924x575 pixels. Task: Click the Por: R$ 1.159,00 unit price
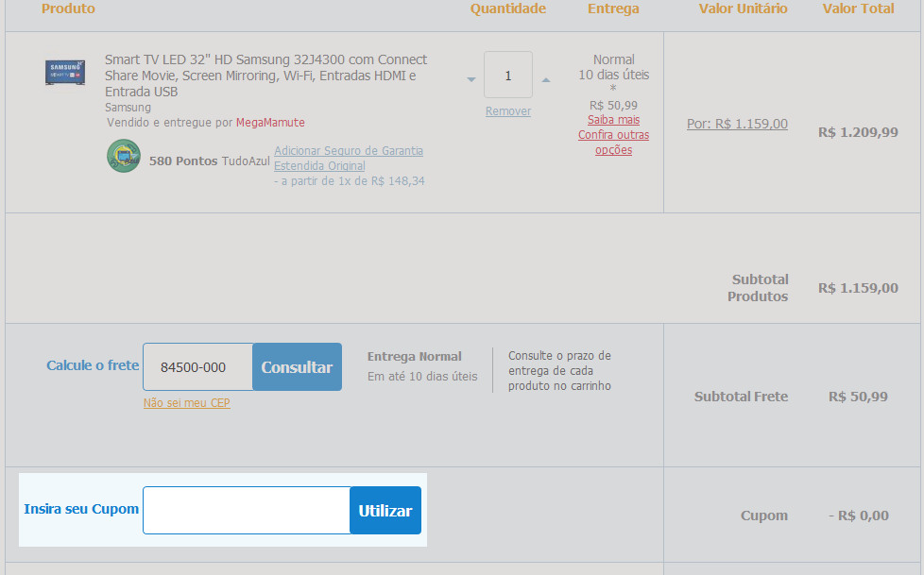737,124
